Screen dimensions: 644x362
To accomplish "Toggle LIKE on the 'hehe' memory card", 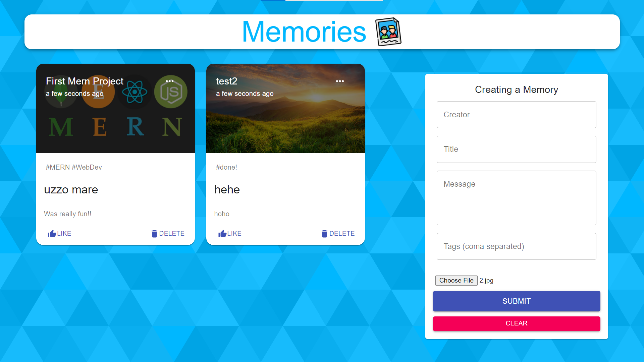I will tap(229, 233).
